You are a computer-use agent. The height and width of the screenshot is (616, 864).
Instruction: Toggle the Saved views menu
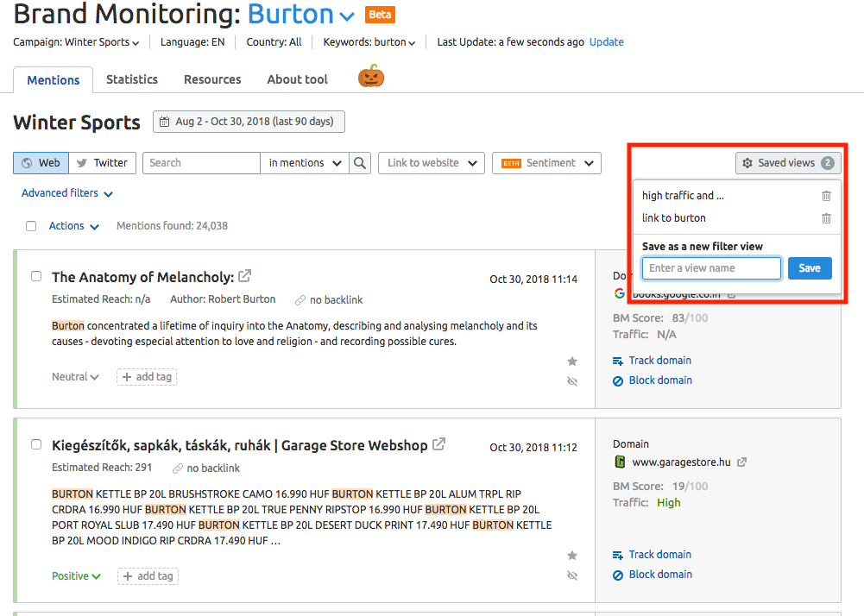(789, 163)
